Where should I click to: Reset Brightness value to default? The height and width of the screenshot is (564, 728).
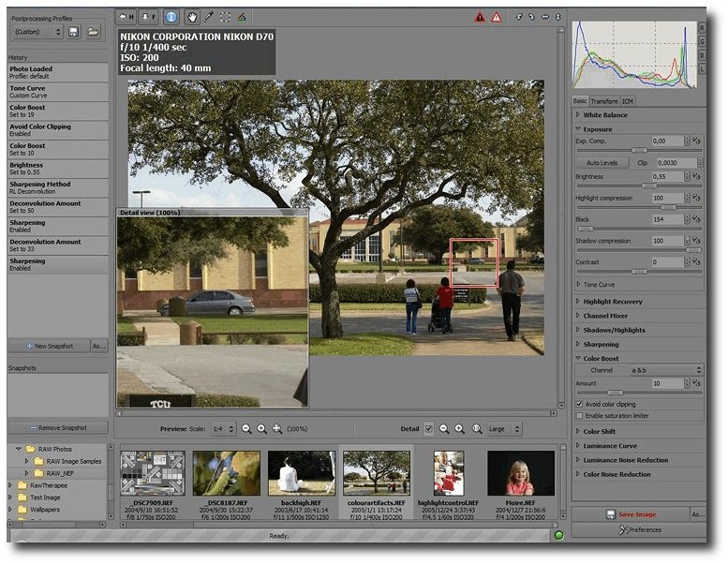(696, 176)
